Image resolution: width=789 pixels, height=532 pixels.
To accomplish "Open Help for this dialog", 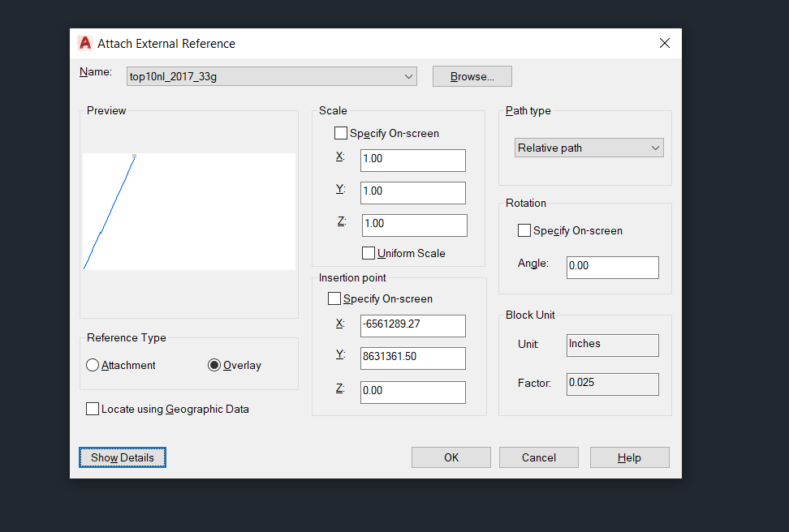I will point(630,457).
